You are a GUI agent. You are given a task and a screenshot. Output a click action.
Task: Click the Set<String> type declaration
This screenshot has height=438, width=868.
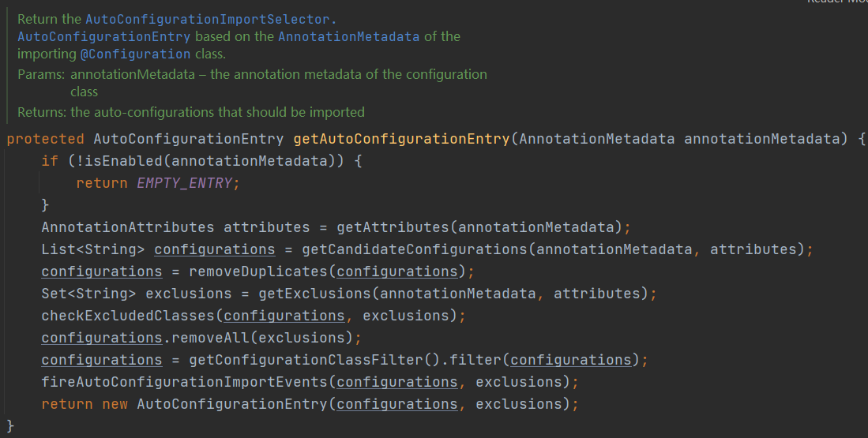(88, 294)
